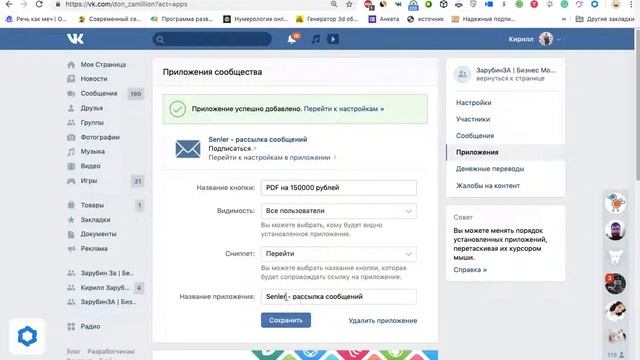Open Другие закладки folder

point(604,19)
